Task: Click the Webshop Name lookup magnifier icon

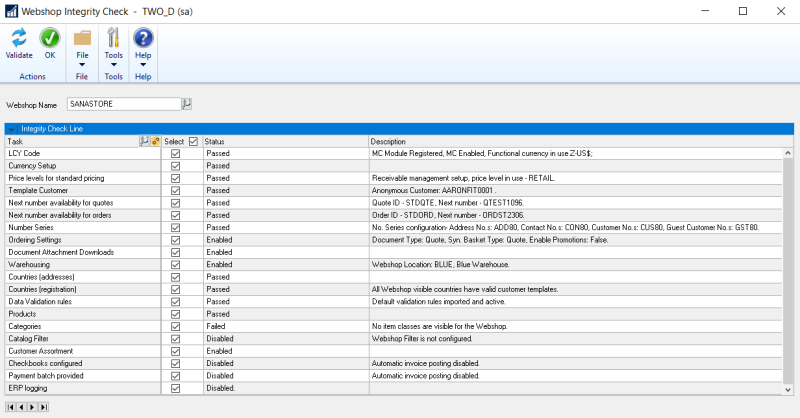Action: click(187, 104)
